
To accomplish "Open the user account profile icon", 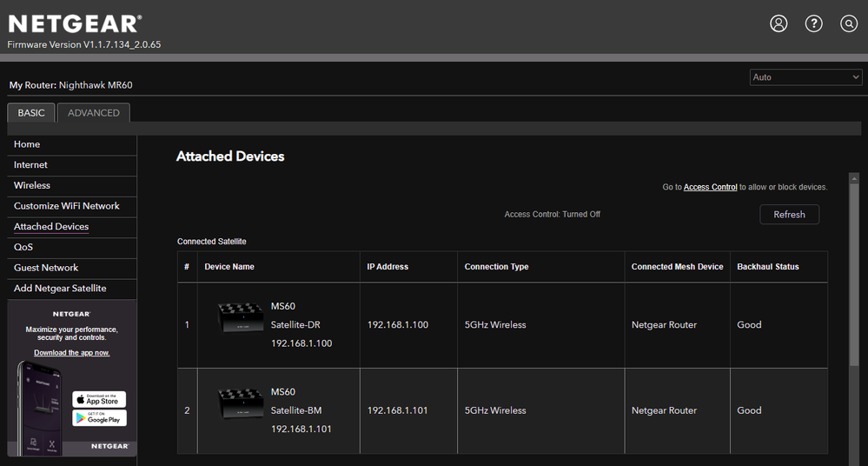I will [779, 23].
